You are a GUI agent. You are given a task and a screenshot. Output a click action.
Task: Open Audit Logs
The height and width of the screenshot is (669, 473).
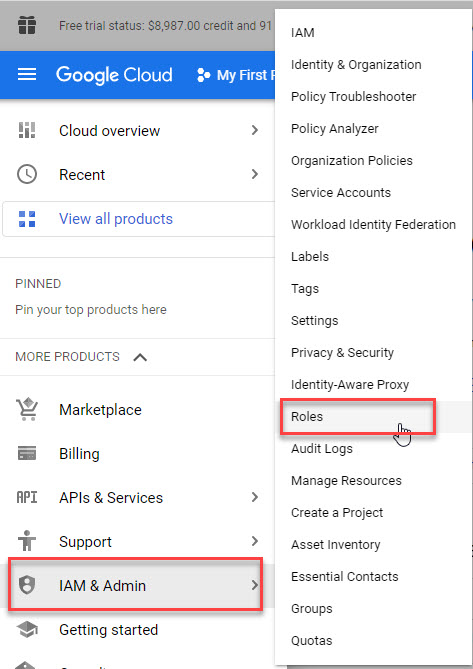tap(322, 449)
